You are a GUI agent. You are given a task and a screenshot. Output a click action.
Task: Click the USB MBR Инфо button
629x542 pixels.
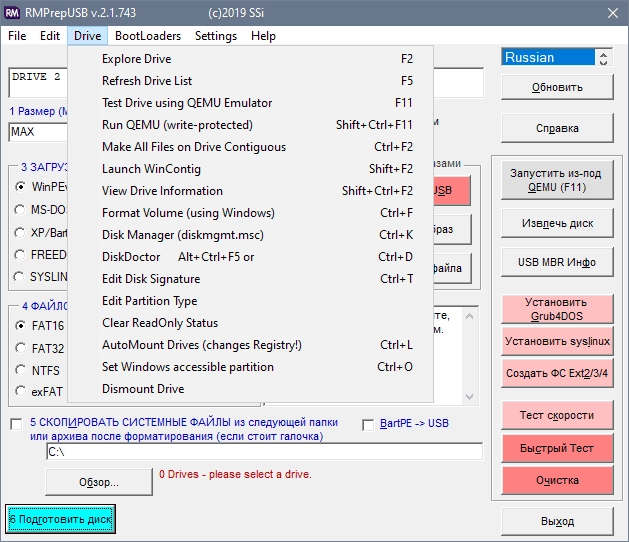(x=557, y=262)
